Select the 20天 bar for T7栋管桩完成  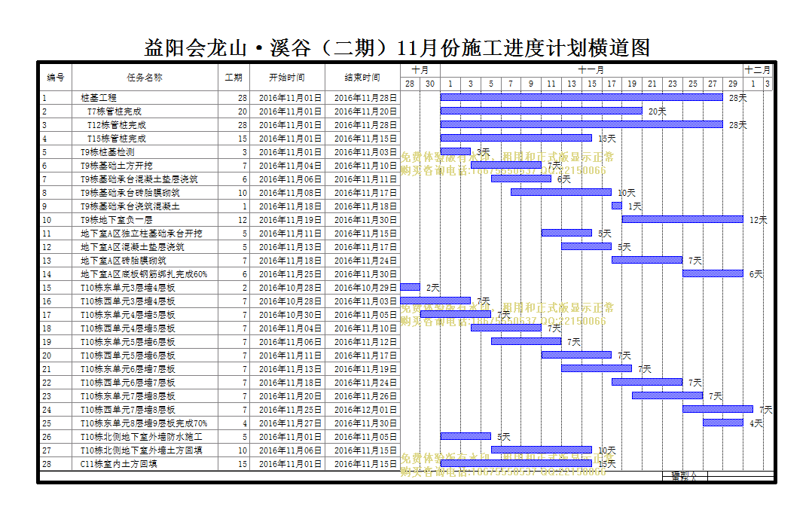tap(541, 110)
